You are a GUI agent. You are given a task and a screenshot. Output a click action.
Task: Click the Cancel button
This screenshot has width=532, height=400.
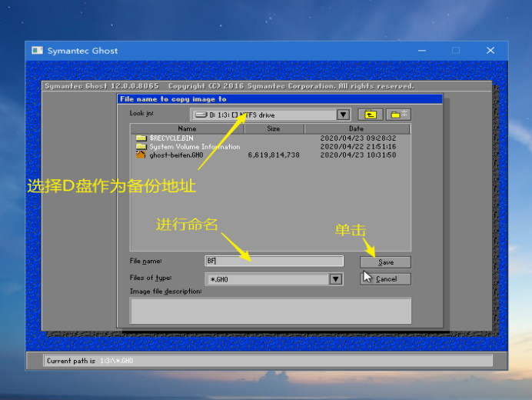coord(385,279)
